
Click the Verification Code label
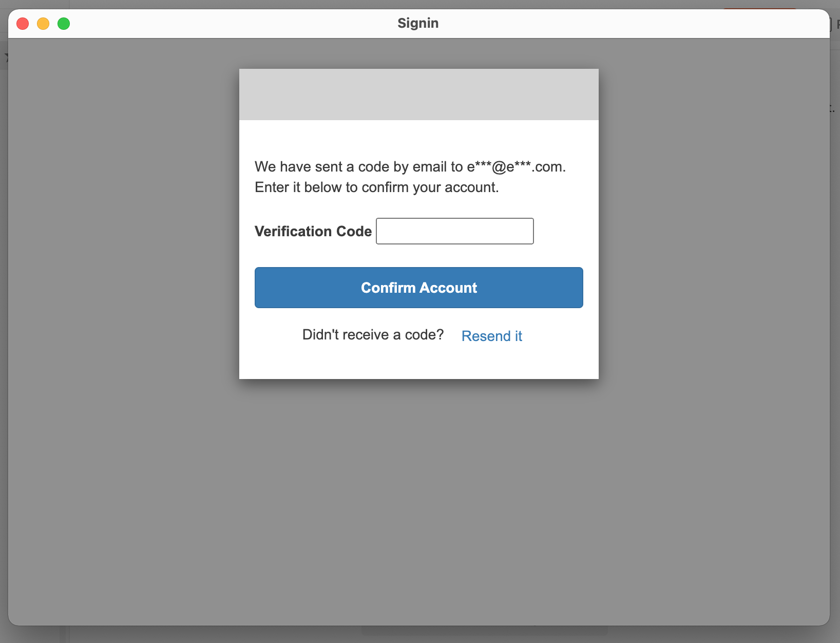(x=313, y=231)
